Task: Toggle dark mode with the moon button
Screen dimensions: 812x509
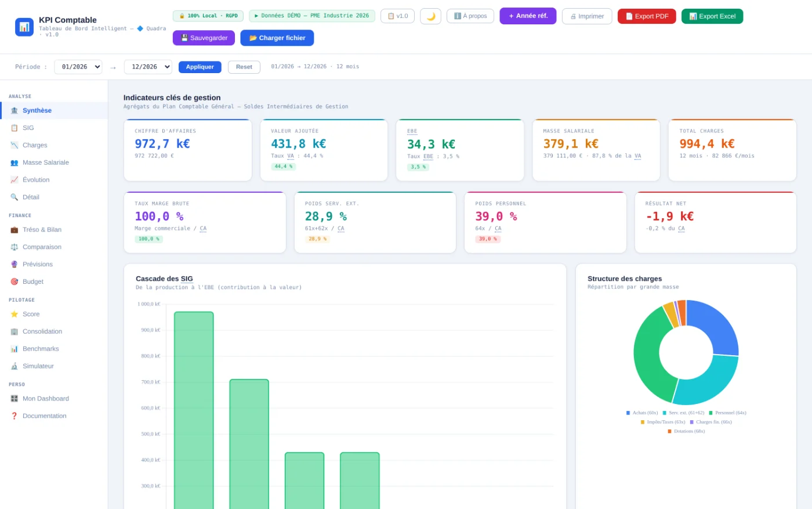Action: pyautogui.click(x=430, y=16)
